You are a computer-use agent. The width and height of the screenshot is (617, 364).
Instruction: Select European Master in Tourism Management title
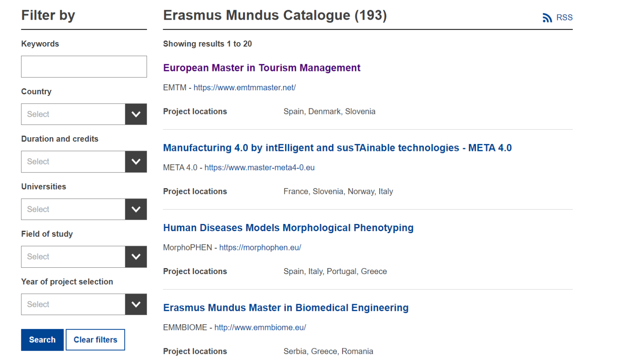point(262,67)
